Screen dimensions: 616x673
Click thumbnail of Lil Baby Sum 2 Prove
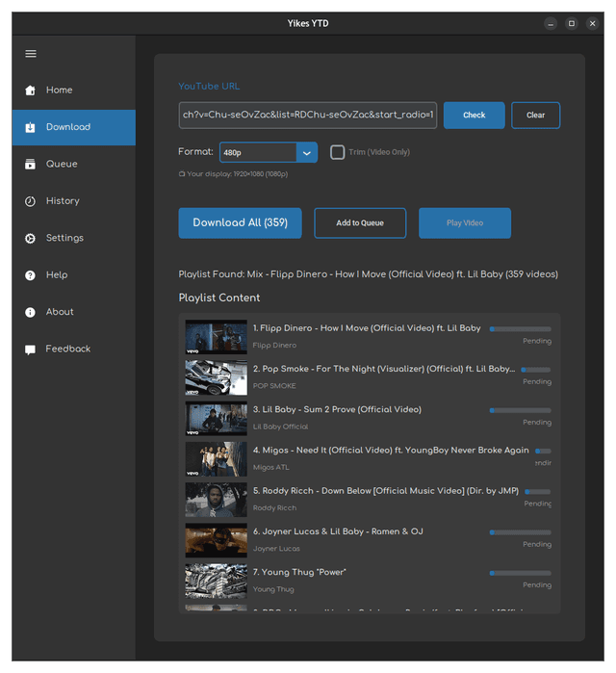(217, 419)
